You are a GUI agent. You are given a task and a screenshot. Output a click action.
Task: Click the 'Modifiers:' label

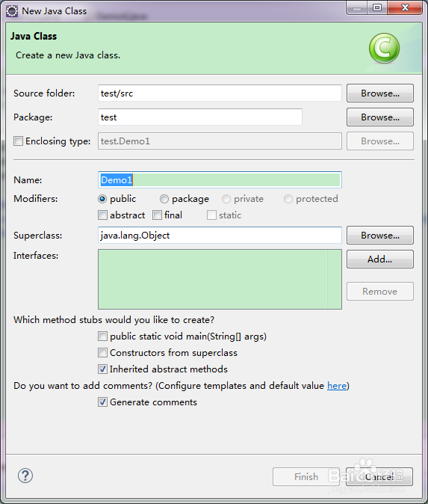coord(36,199)
